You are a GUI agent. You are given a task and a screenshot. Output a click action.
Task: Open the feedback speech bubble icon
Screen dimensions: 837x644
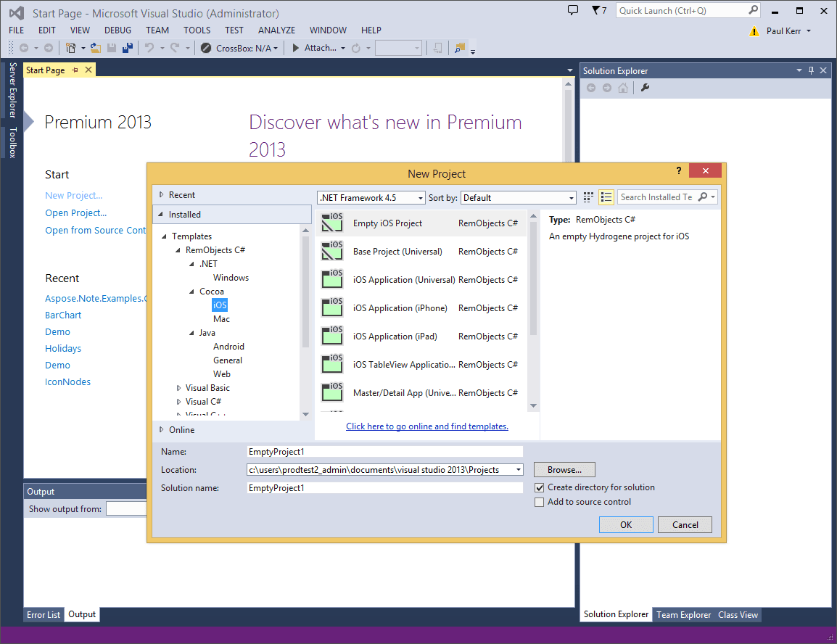coord(573,10)
